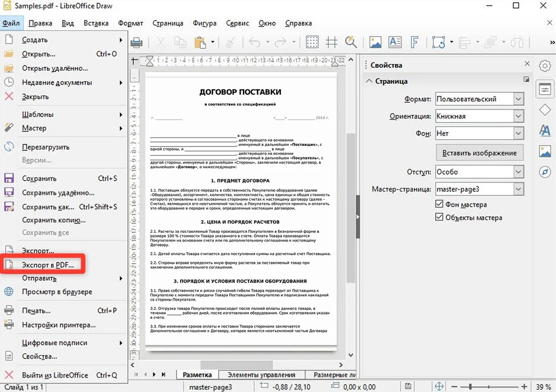Viewport: 556px width, 392px height.
Task: Open the Gallery panel in the sidebar
Action: [x=545, y=152]
